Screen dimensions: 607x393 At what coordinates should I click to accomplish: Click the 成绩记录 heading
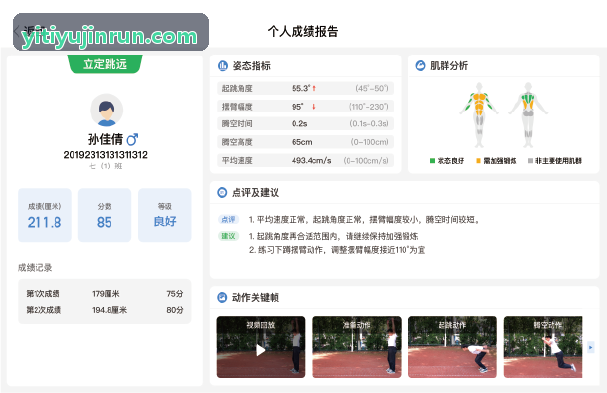click(35, 268)
